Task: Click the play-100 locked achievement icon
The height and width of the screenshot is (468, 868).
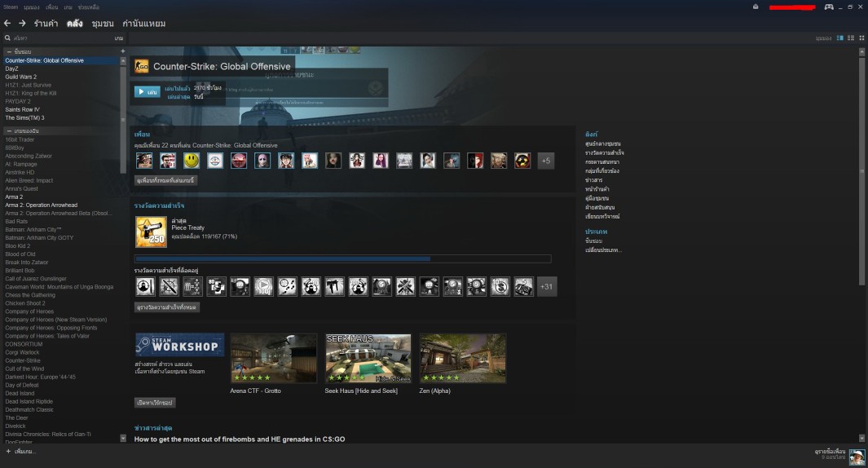Action: (x=263, y=286)
